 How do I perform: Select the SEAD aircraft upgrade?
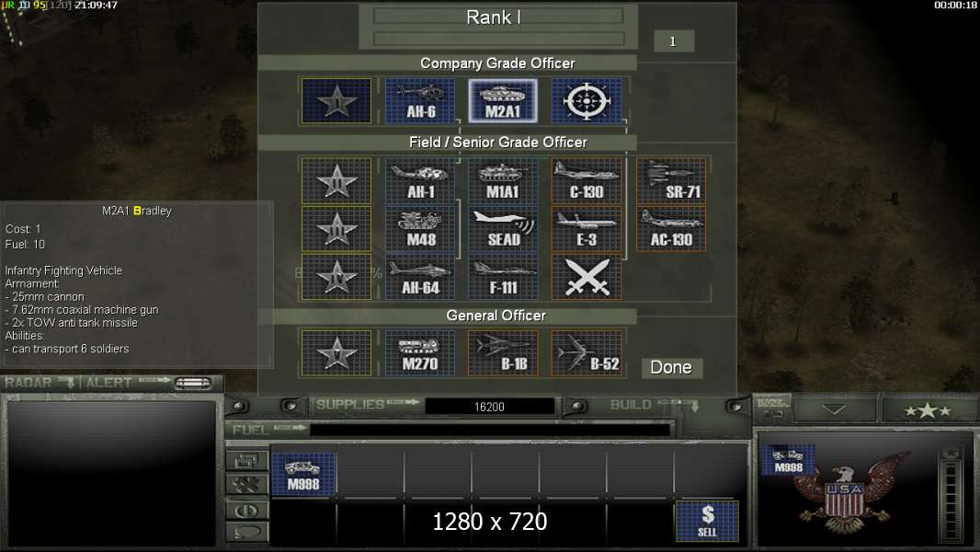click(x=503, y=229)
